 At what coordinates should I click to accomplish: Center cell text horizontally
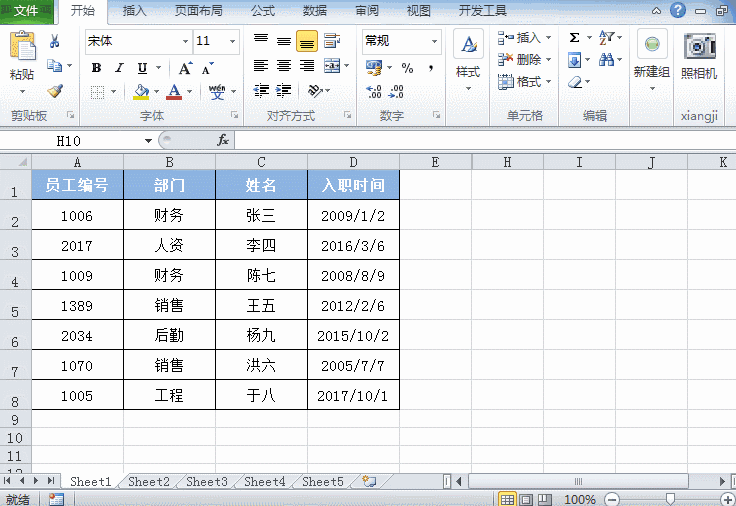point(284,66)
